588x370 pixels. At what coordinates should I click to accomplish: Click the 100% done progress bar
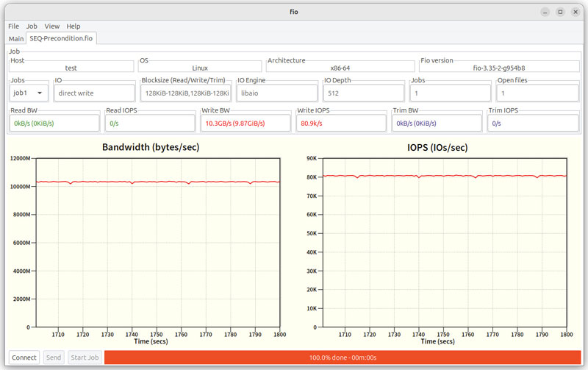[343, 357]
